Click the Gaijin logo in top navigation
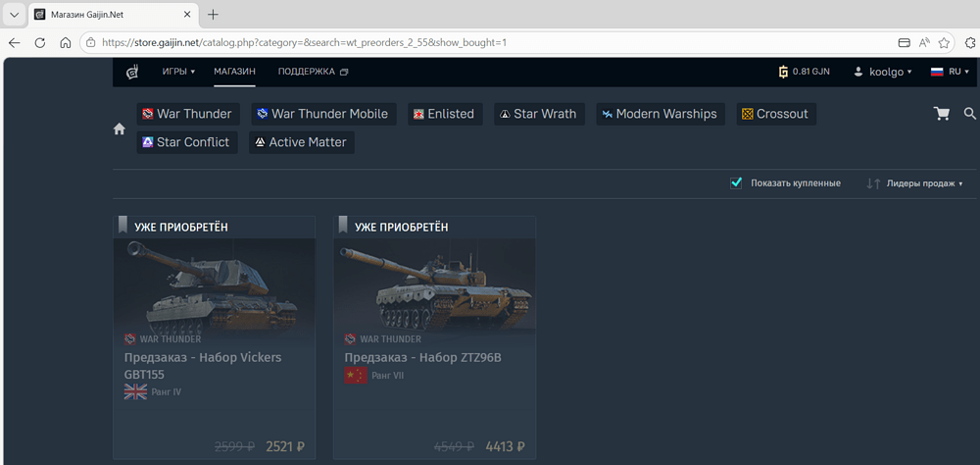Viewport: 980px width, 465px height. click(132, 72)
